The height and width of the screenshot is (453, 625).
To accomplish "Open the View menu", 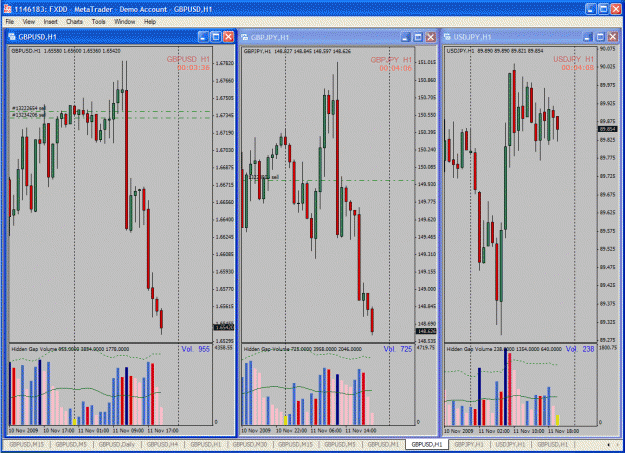I will pyautogui.click(x=28, y=22).
